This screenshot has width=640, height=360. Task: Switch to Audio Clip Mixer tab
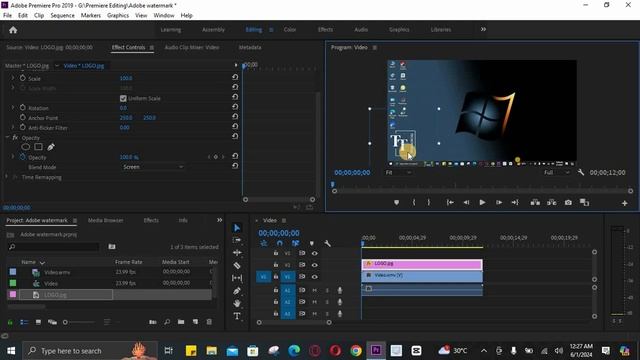192,47
